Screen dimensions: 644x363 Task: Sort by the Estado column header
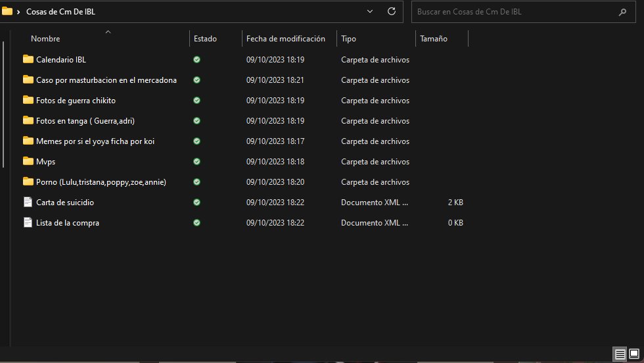tap(205, 39)
